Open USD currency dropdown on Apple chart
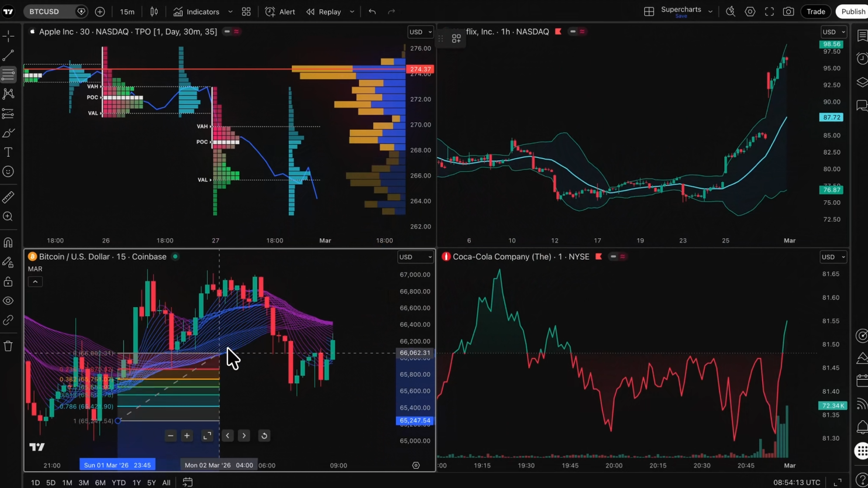The width and height of the screenshot is (868, 488). point(421,32)
